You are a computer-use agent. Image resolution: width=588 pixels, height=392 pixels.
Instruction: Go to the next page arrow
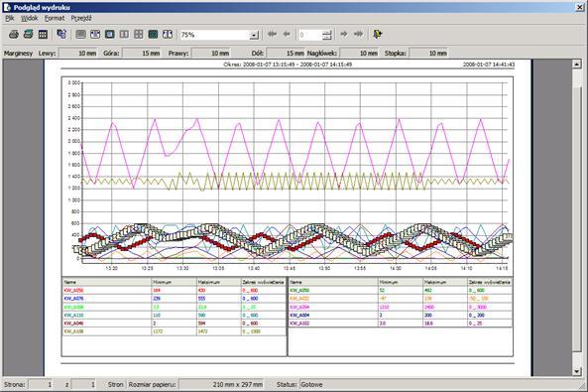click(x=344, y=34)
